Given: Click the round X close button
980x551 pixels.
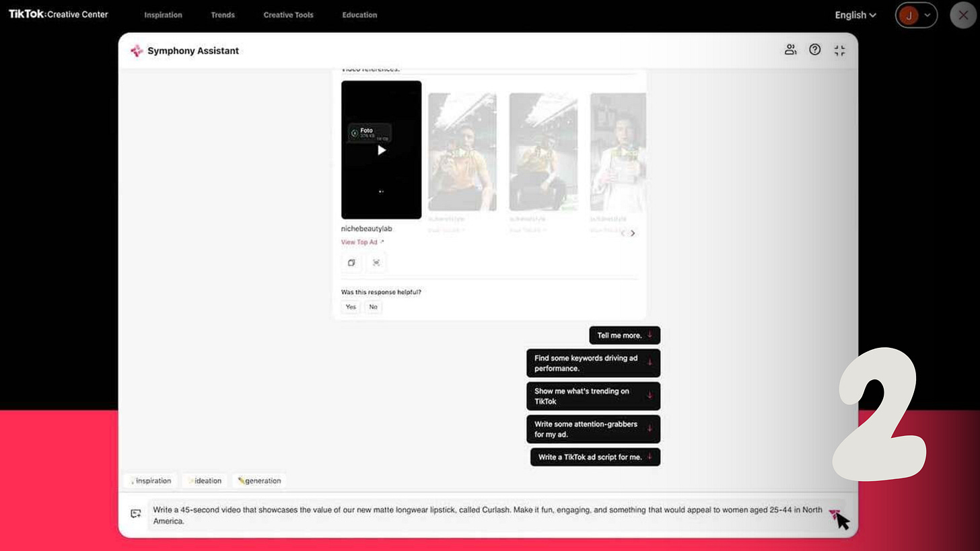Looking at the screenshot, I should click(963, 15).
